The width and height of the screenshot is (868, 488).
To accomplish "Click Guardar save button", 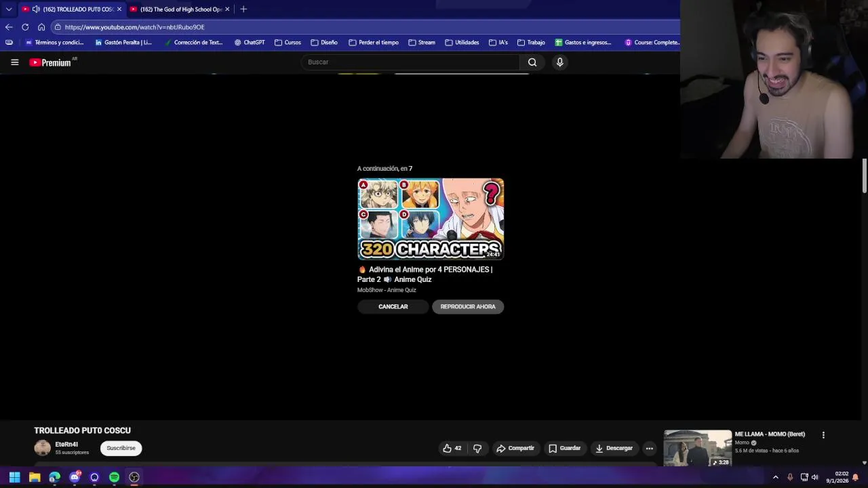I will [564, 448].
